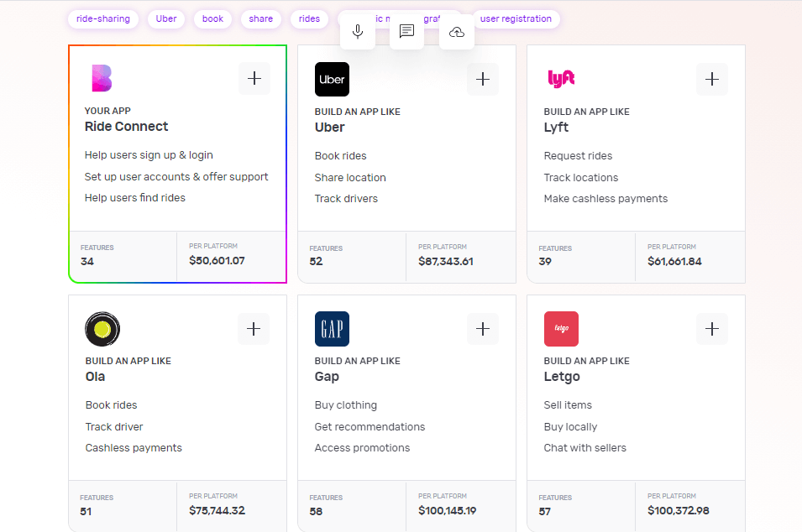802x532 pixels.
Task: Select the share tag chip
Action: click(x=261, y=19)
